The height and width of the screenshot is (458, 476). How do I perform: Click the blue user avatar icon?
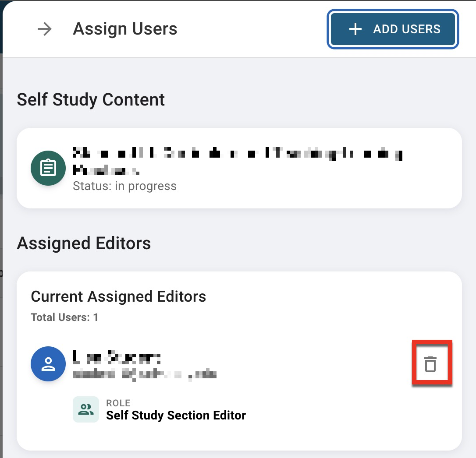(x=48, y=364)
